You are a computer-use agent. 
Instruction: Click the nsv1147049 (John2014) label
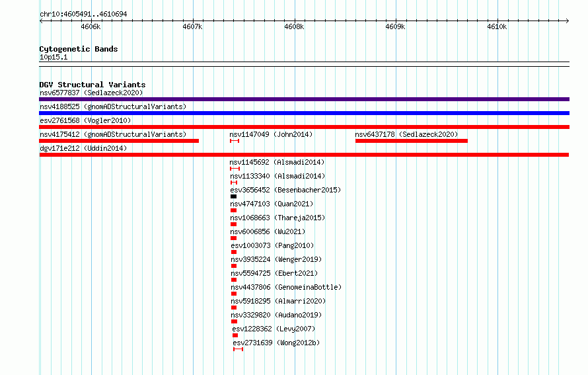[x=271, y=134]
